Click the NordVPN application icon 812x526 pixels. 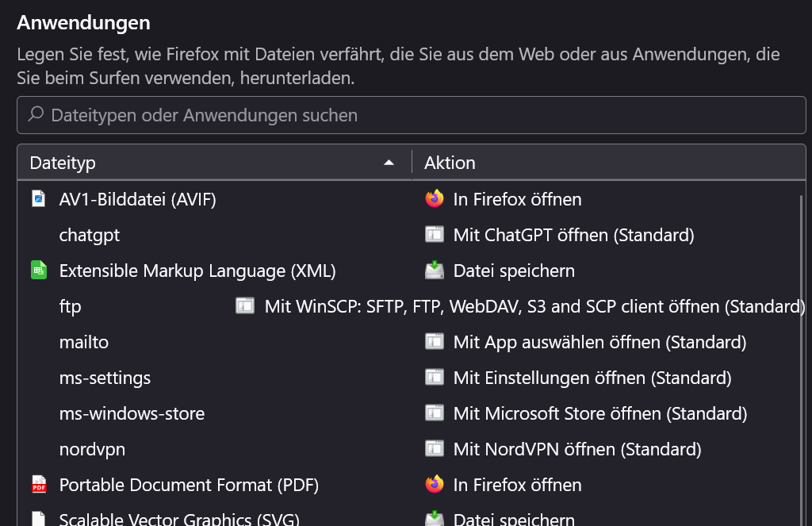(x=435, y=449)
